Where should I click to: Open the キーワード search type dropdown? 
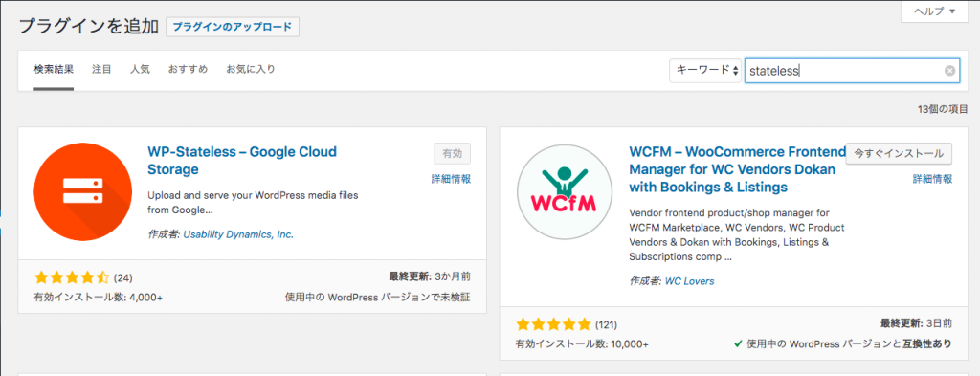tap(705, 71)
